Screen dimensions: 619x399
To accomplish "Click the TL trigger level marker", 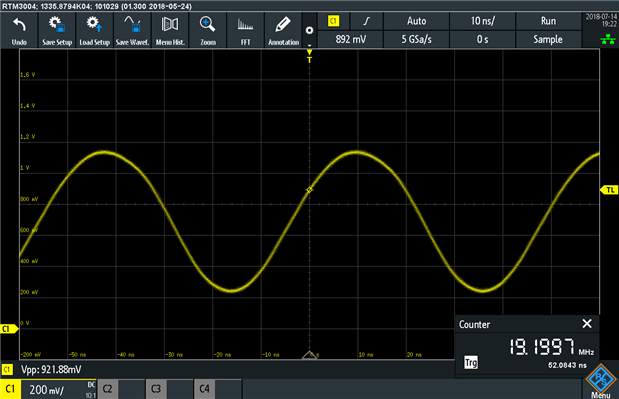I will coord(609,190).
